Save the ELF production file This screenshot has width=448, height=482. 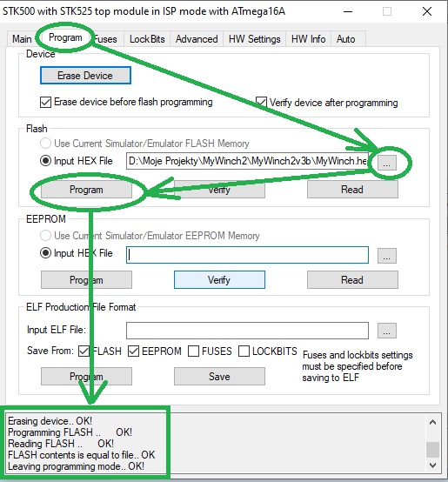pos(219,376)
